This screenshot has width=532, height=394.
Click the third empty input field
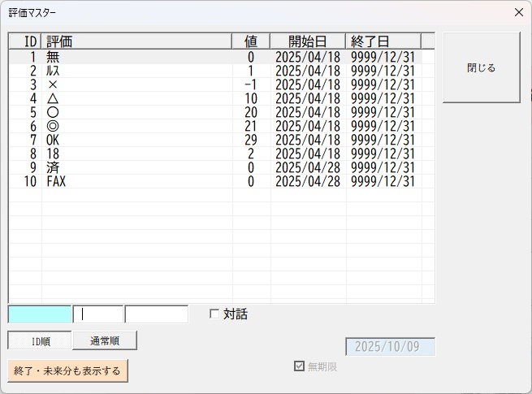[x=157, y=314]
